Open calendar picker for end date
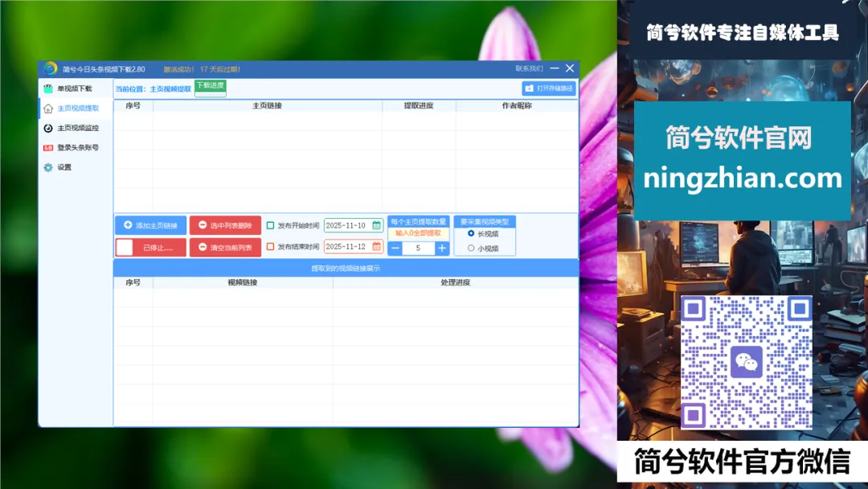This screenshot has height=489, width=868. point(376,246)
